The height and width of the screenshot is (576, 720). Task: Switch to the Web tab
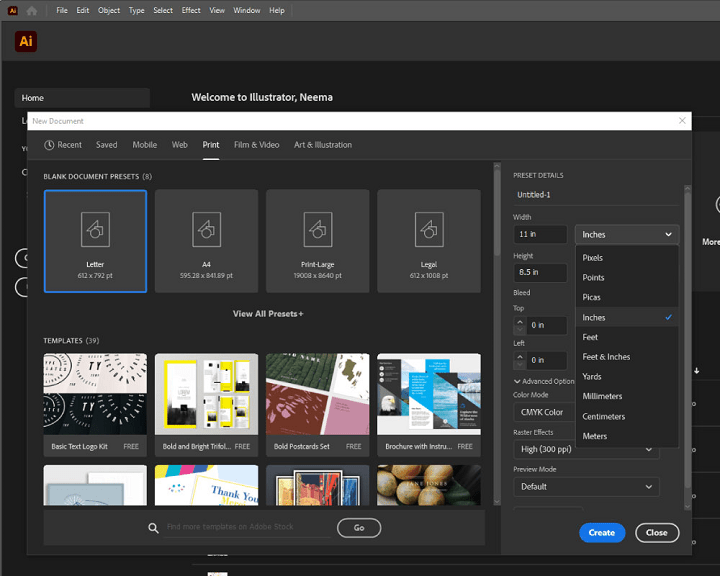180,145
